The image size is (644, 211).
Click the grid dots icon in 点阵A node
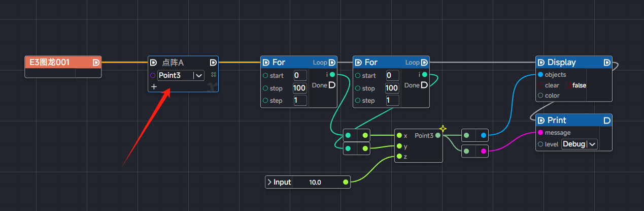214,75
